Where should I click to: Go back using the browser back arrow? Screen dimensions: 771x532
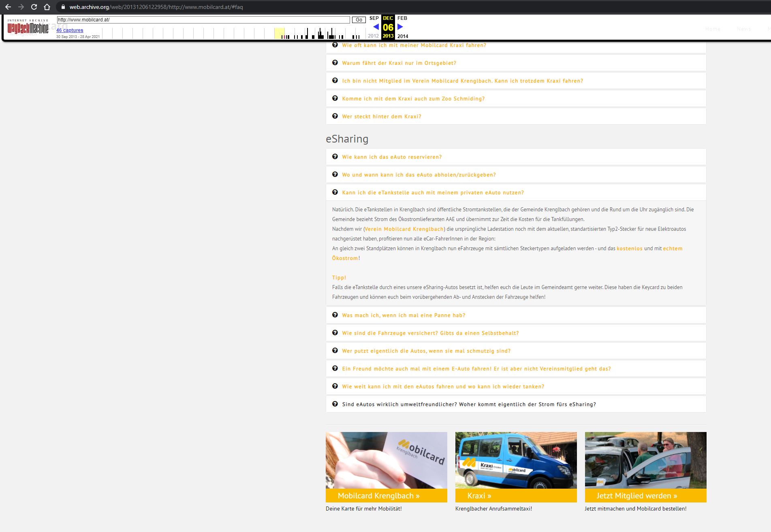[8, 7]
